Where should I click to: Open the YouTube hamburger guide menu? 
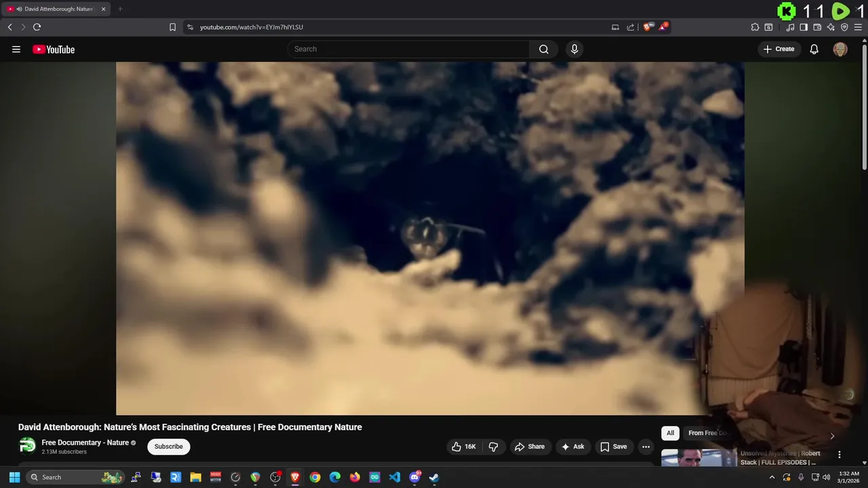tap(16, 49)
